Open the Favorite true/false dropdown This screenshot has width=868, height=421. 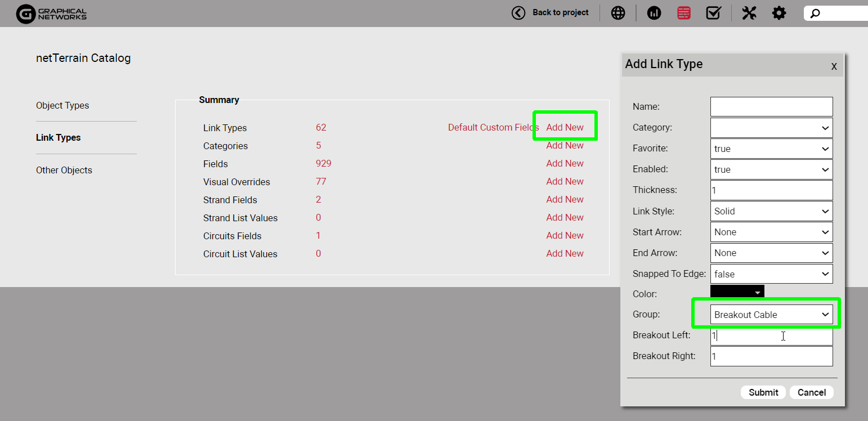point(771,149)
